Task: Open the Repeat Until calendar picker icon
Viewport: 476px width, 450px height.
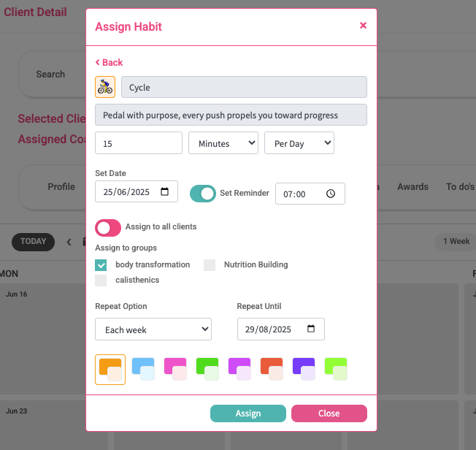Action: (312, 329)
